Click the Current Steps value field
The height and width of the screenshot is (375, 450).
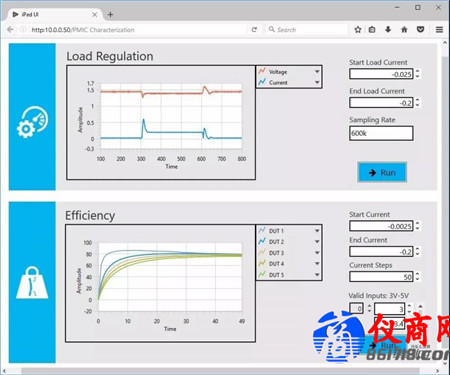coord(381,277)
